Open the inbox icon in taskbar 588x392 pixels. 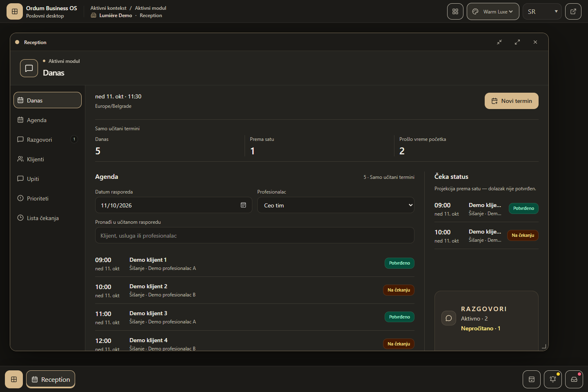574,379
